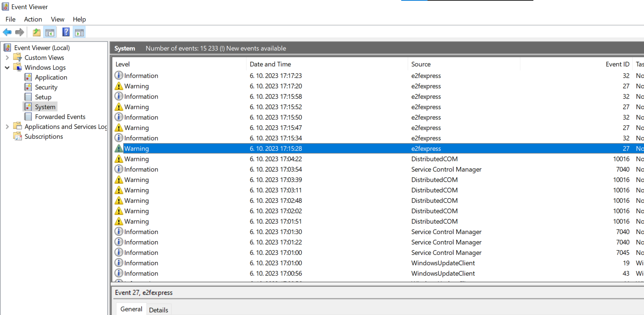644x315 pixels.
Task: Select the Forwarded Events log
Action: (x=60, y=117)
